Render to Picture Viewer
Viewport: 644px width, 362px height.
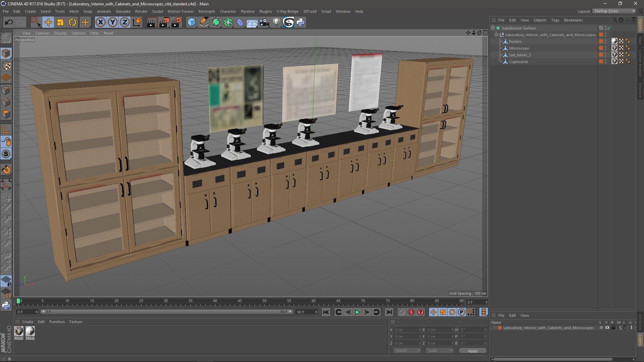164,22
